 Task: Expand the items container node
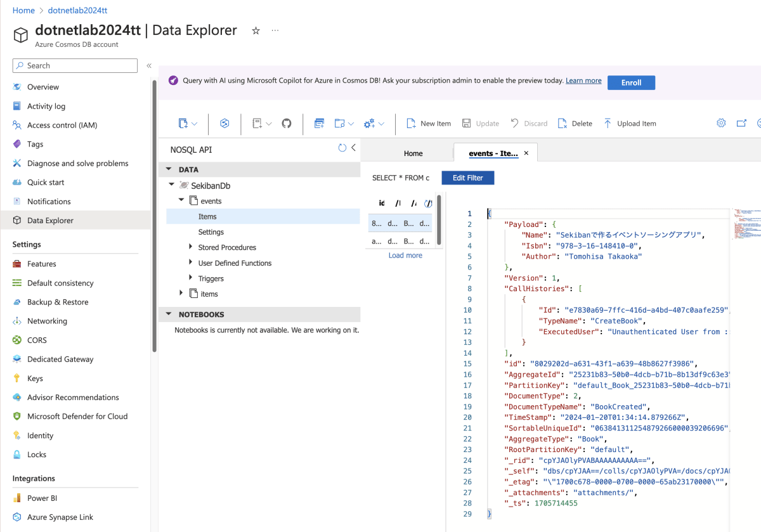pos(181,293)
